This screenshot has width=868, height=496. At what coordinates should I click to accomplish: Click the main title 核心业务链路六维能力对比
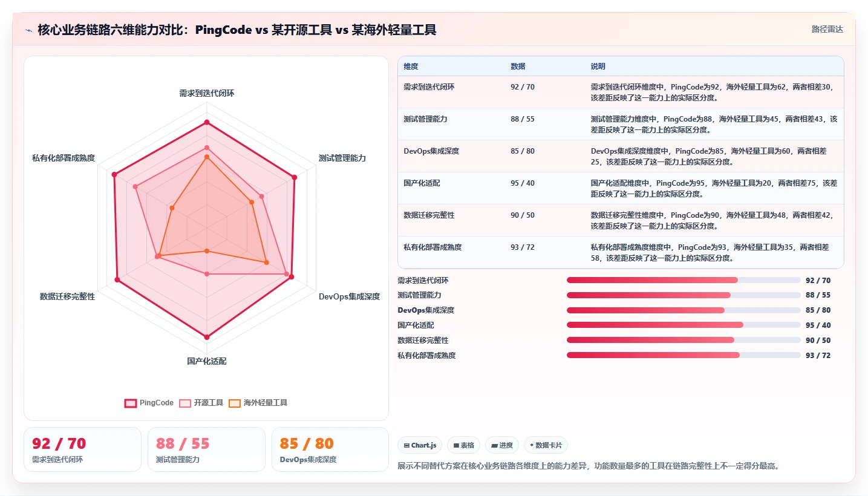[x=237, y=30]
